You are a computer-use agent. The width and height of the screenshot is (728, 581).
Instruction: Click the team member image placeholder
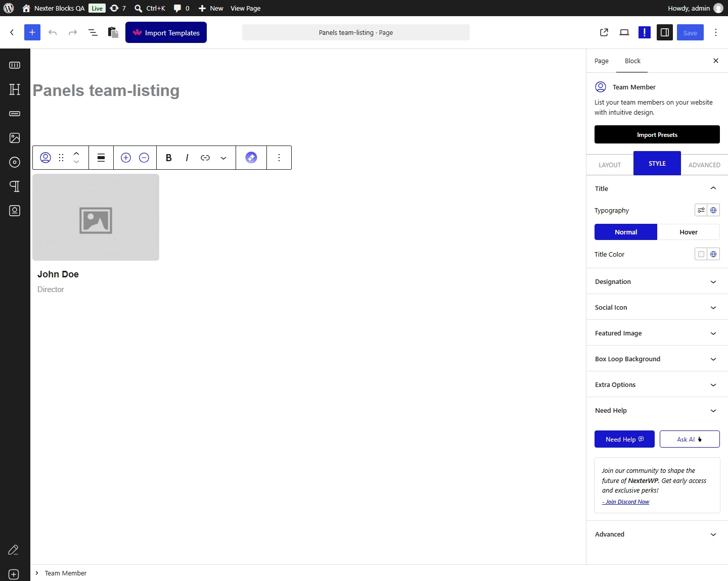point(96,217)
